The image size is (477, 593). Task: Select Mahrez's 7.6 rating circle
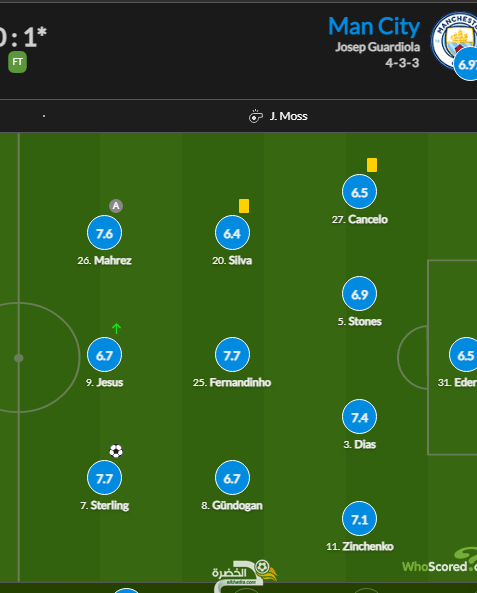point(104,233)
